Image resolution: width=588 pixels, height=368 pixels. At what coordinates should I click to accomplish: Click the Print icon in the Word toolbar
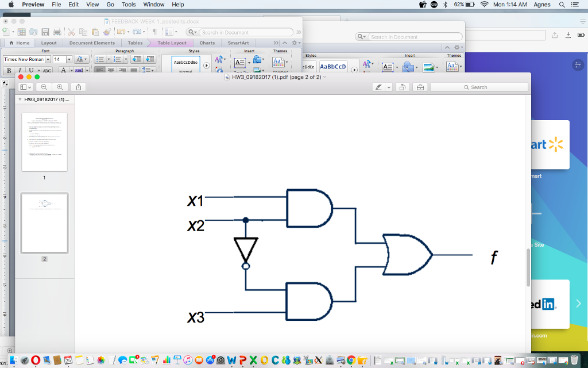pyautogui.click(x=56, y=32)
